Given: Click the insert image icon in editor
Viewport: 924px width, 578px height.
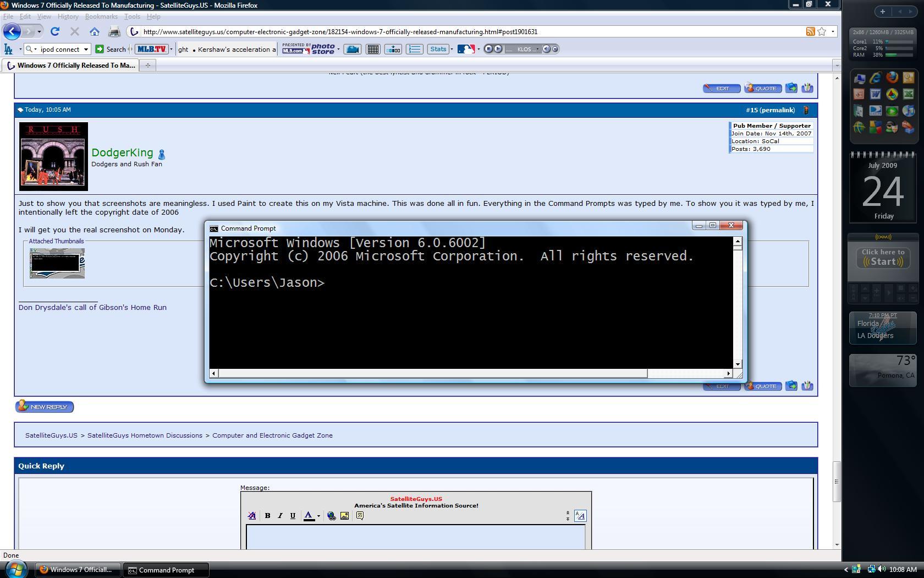Looking at the screenshot, I should tap(344, 516).
